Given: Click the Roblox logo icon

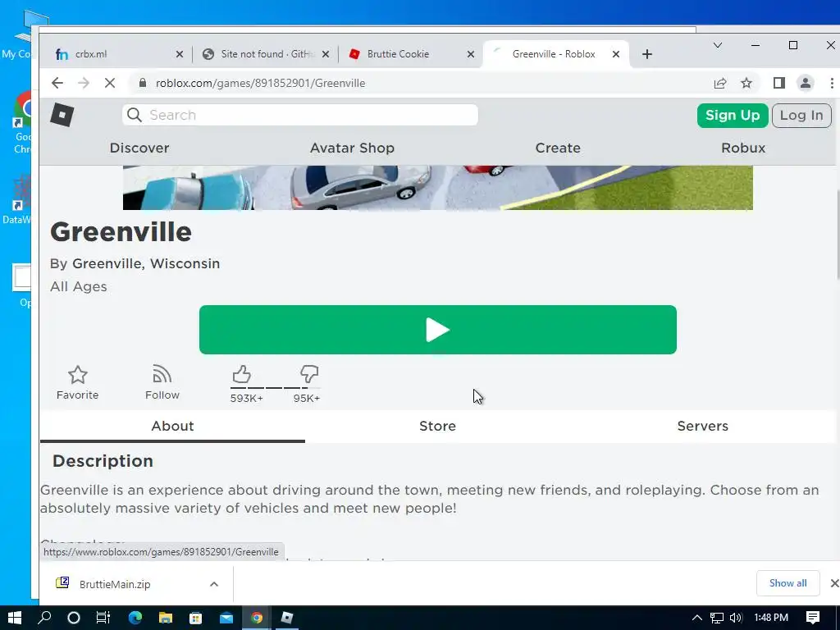Looking at the screenshot, I should click(62, 115).
